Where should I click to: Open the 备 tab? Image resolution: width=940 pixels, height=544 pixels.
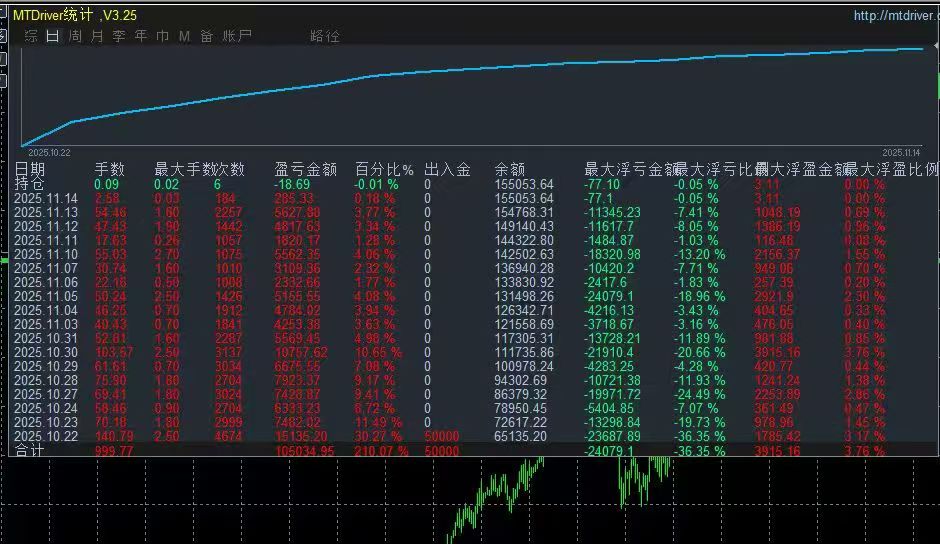pos(206,36)
